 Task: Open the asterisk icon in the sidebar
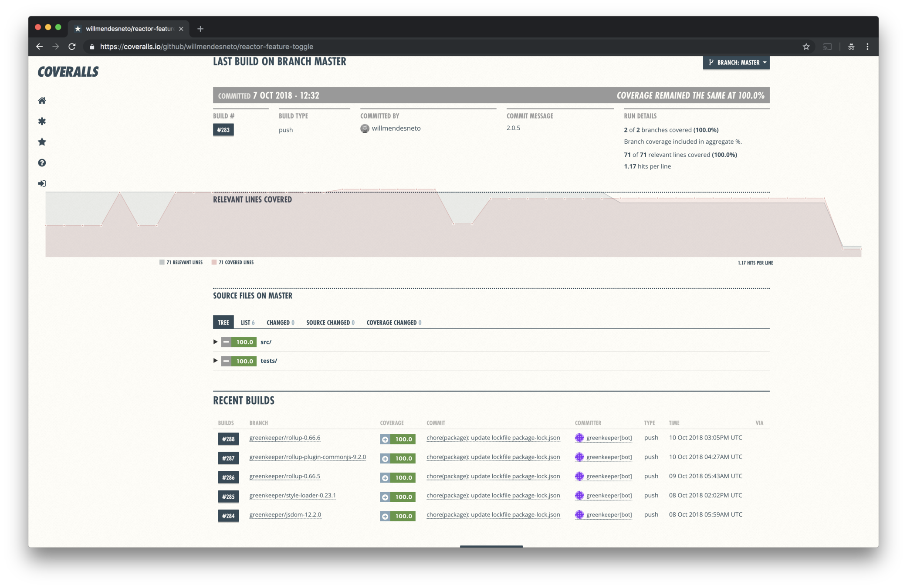(42, 121)
